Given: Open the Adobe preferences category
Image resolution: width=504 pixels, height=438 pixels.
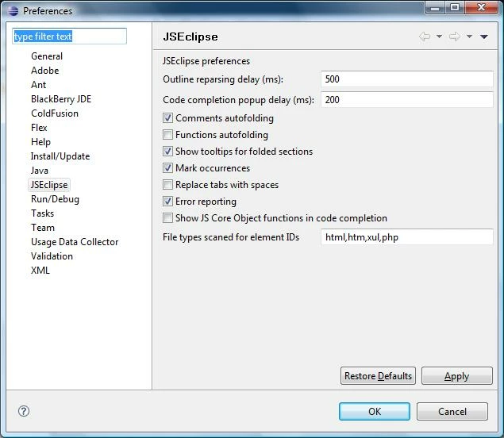Looking at the screenshot, I should pos(45,71).
